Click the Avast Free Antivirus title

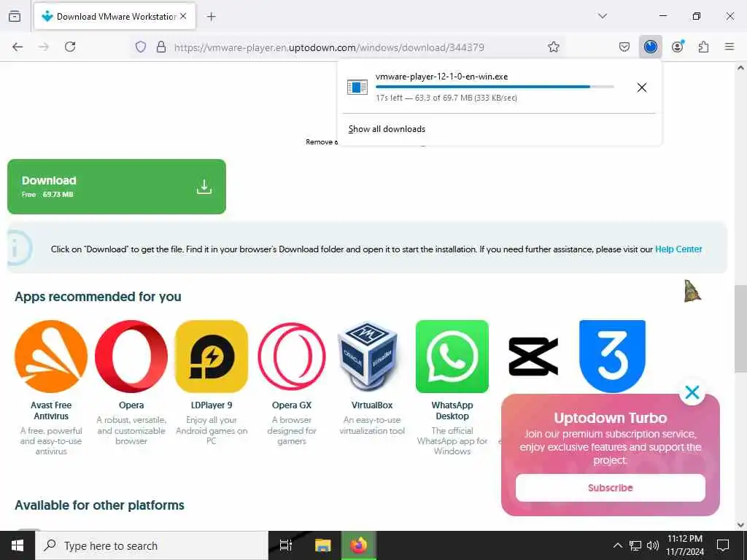click(51, 411)
